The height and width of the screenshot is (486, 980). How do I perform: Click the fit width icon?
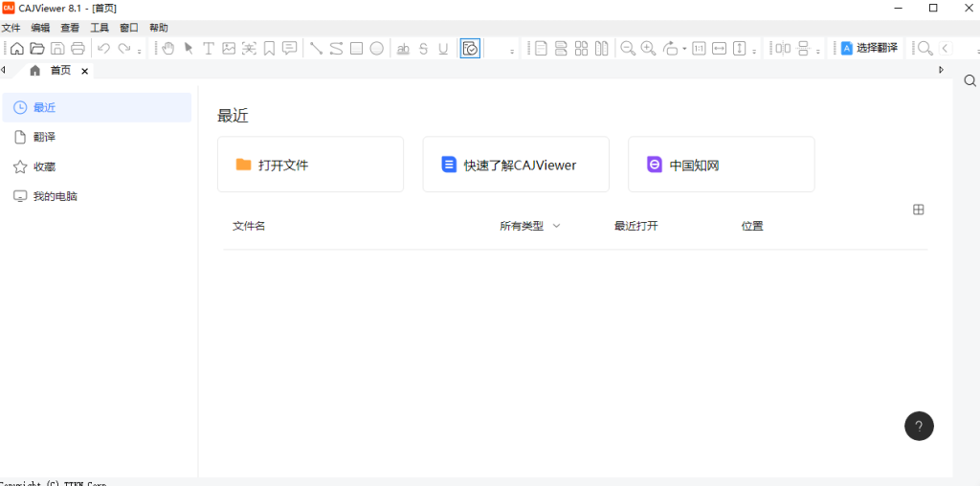[x=720, y=48]
